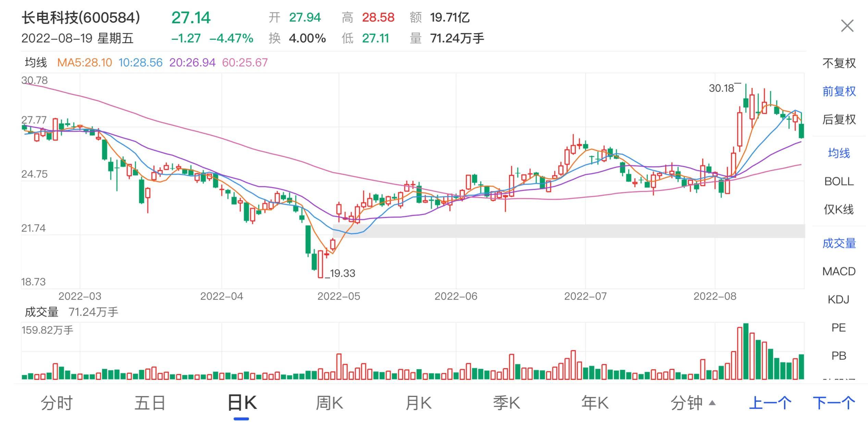The width and height of the screenshot is (868, 425).
Task: Click the 21.74 price axis label
Action: coord(34,228)
